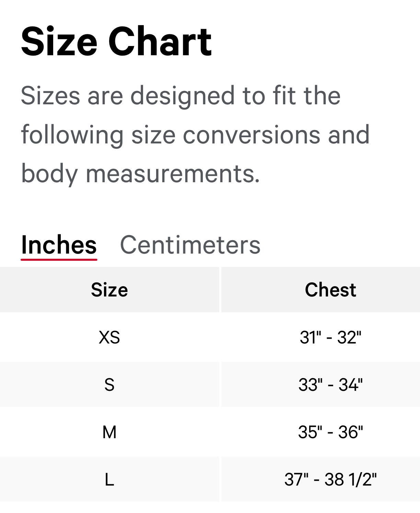Click the red underline below Inches

59,261
